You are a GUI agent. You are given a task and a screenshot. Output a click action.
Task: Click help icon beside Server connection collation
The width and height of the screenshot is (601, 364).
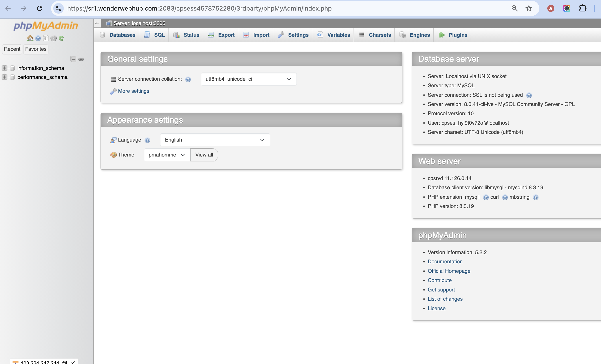point(188,79)
